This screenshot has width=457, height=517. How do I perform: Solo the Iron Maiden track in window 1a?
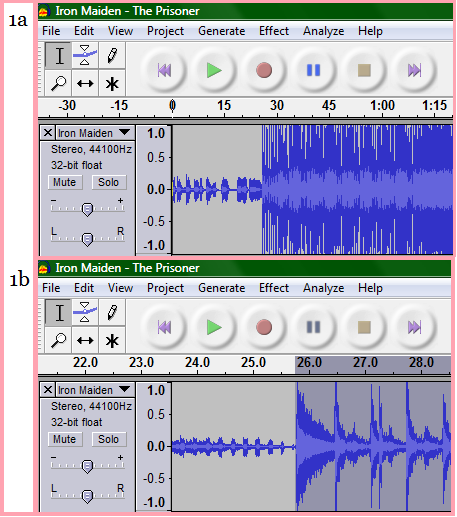(109, 182)
